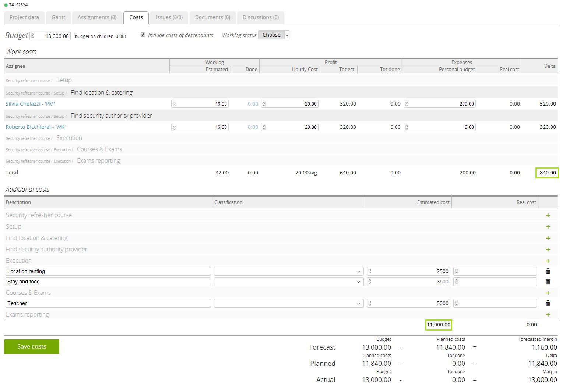Open the Assignments (0) tab
566x392 pixels.
[97, 17]
